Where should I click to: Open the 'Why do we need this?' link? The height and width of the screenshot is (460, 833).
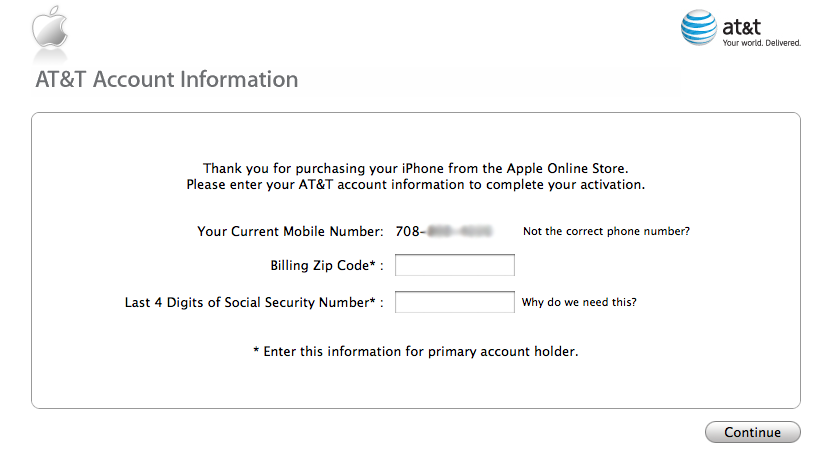tap(579, 302)
